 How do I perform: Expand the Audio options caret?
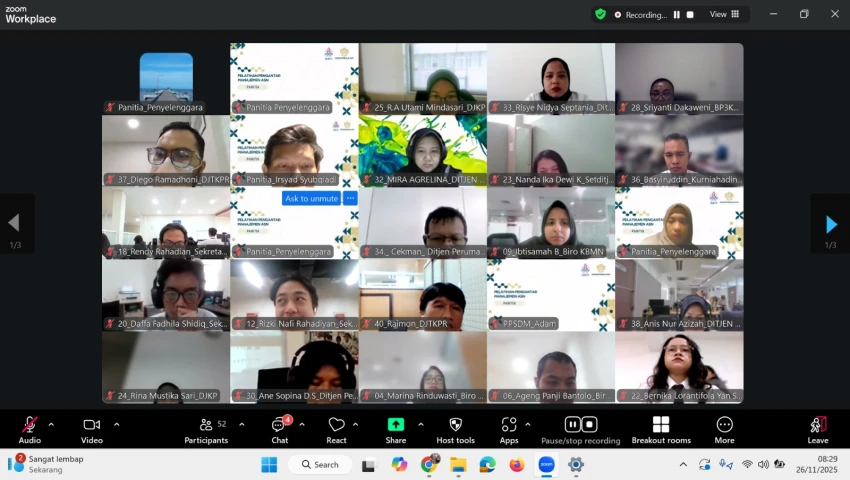51,425
